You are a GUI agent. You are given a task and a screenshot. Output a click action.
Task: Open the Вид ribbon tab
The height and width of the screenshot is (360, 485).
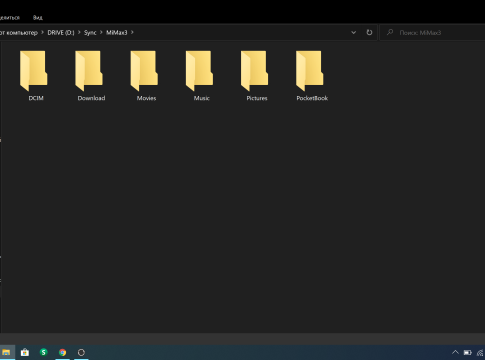[38, 18]
